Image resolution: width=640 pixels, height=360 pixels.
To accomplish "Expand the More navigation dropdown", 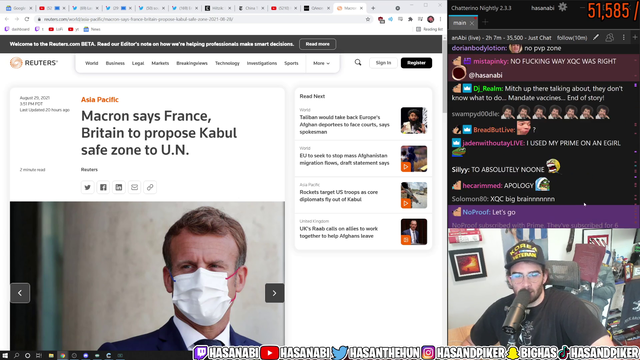I will point(321,63).
